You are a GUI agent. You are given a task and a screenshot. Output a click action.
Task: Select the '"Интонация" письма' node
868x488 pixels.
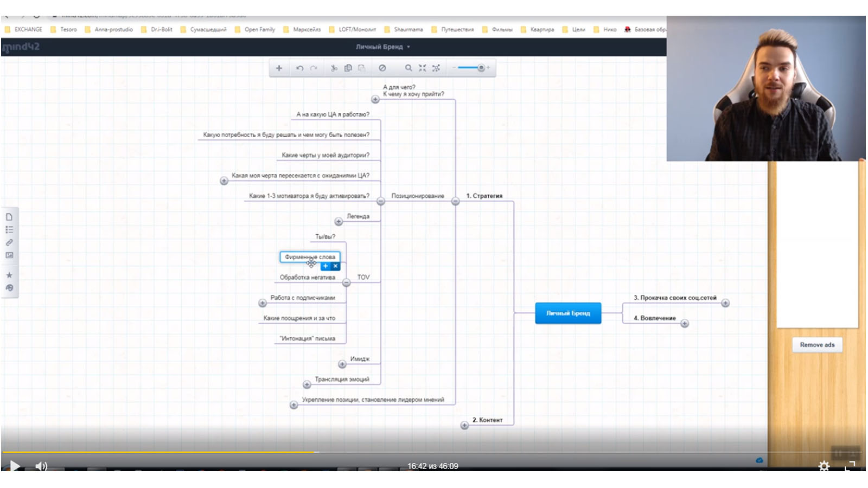308,338
